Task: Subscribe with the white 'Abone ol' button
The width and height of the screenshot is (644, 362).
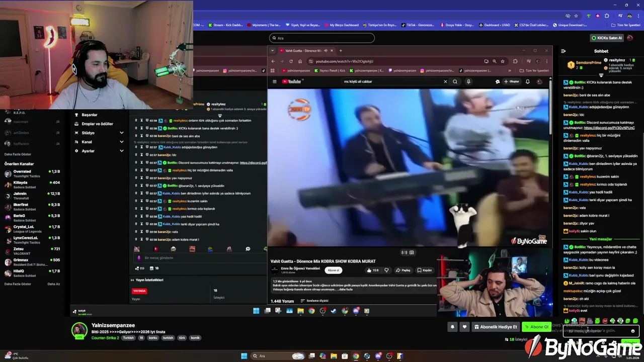Action: (333, 270)
